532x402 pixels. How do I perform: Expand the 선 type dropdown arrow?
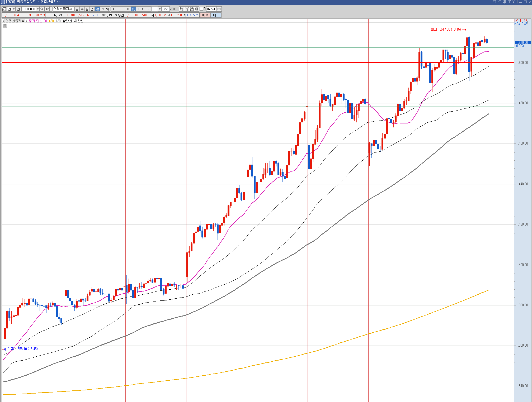click(x=13, y=9)
